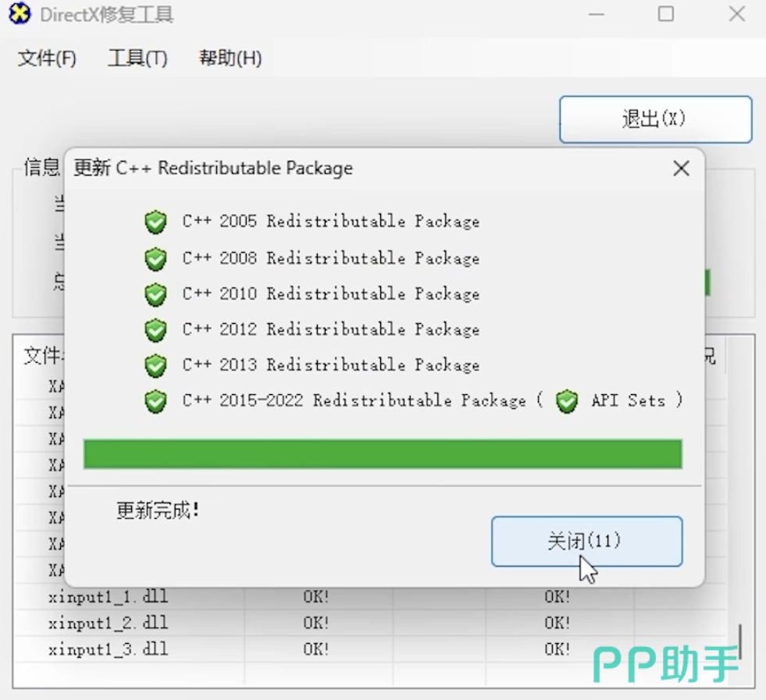This screenshot has height=700, width=766.
Task: Click the green shield next to API Sets
Action: pyautogui.click(x=567, y=401)
